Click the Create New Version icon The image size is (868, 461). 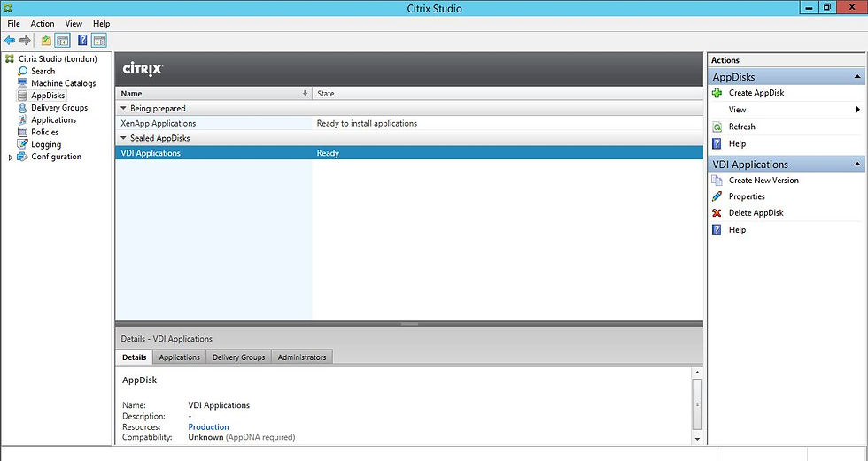point(717,181)
